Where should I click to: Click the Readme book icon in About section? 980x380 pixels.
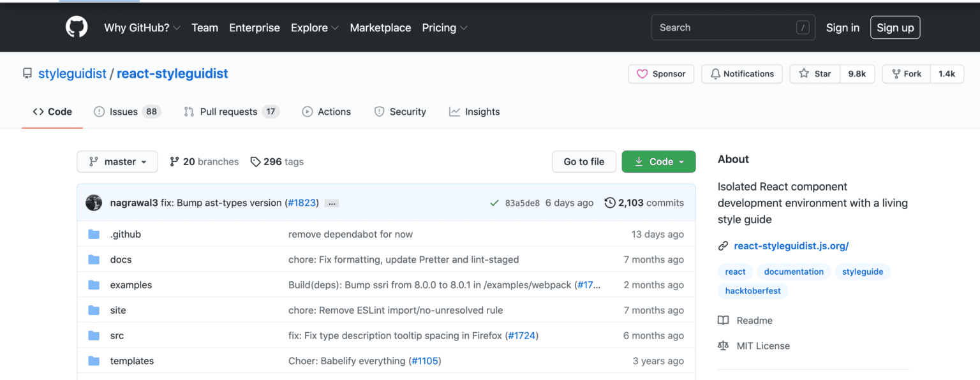coord(724,320)
